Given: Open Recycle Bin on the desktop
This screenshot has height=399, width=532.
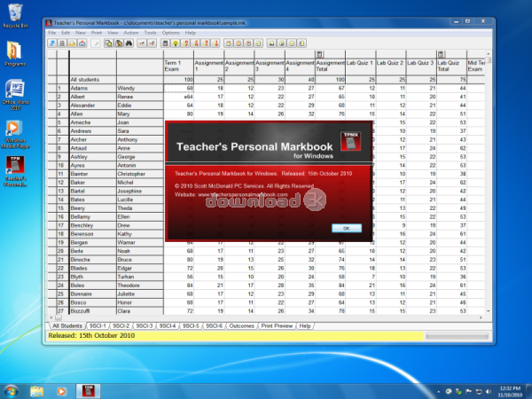Looking at the screenshot, I should [x=15, y=16].
